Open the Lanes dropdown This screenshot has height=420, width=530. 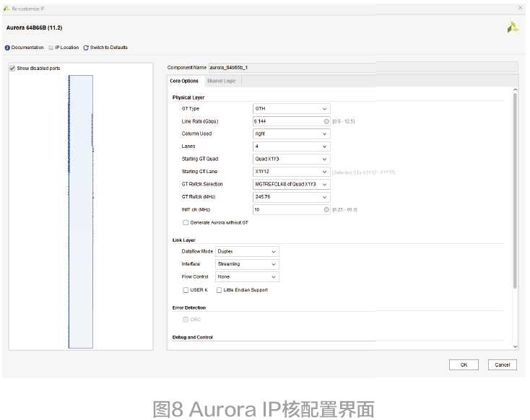tap(292, 146)
